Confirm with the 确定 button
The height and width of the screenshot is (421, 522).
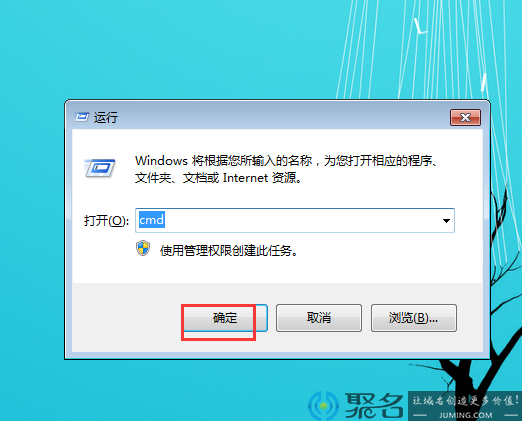(x=225, y=318)
